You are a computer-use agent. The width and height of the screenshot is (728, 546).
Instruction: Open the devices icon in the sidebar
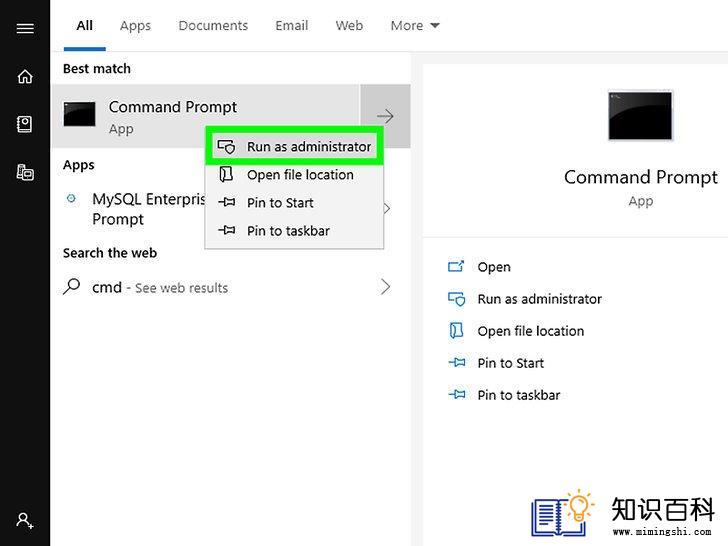click(25, 172)
